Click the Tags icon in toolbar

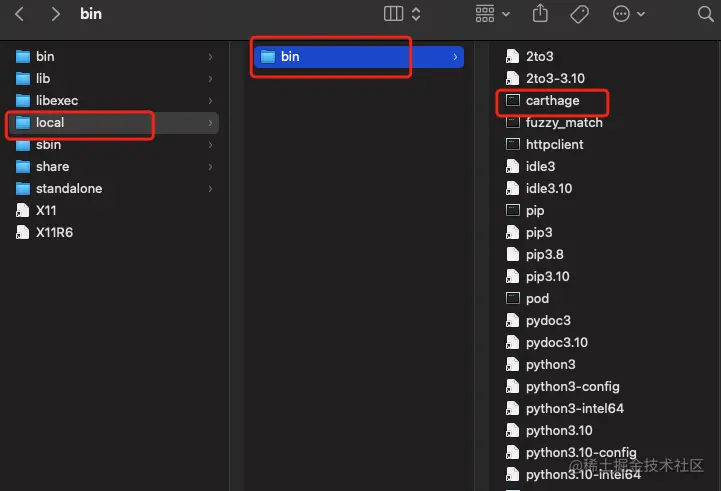(x=579, y=14)
